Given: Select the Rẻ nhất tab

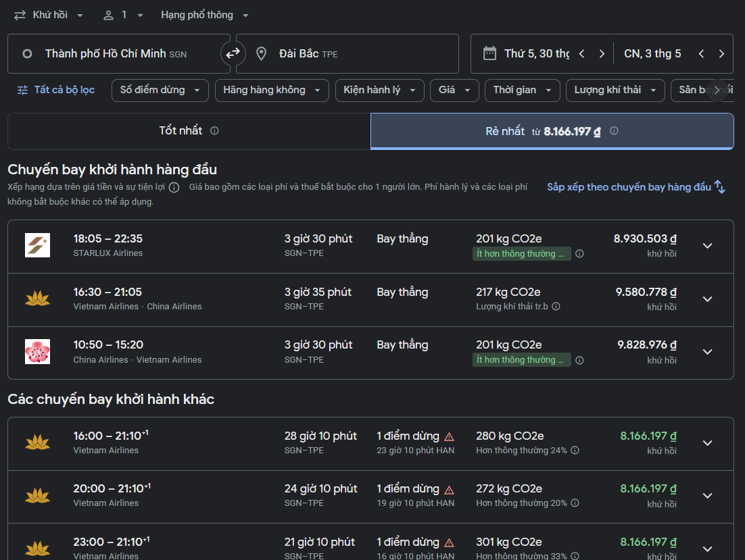Looking at the screenshot, I should pos(552,131).
